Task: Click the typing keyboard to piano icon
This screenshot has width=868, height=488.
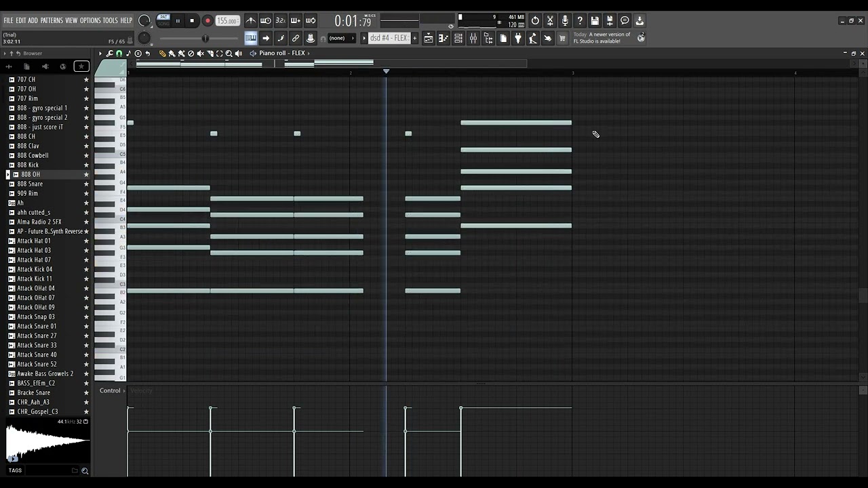Action: click(250, 39)
